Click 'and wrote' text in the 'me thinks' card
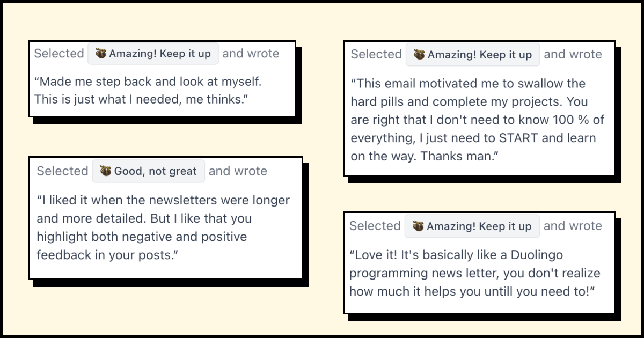Image resolution: width=644 pixels, height=338 pixels. 251,54
